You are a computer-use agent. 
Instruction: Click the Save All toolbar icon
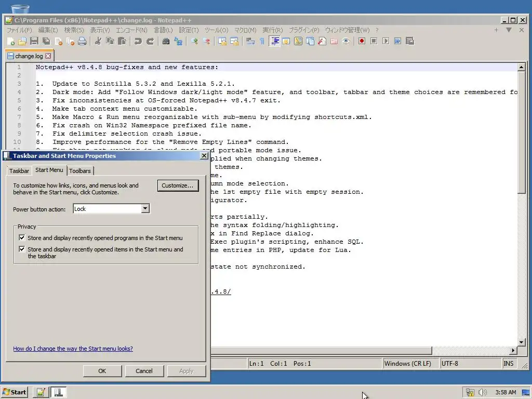pyautogui.click(x=46, y=42)
